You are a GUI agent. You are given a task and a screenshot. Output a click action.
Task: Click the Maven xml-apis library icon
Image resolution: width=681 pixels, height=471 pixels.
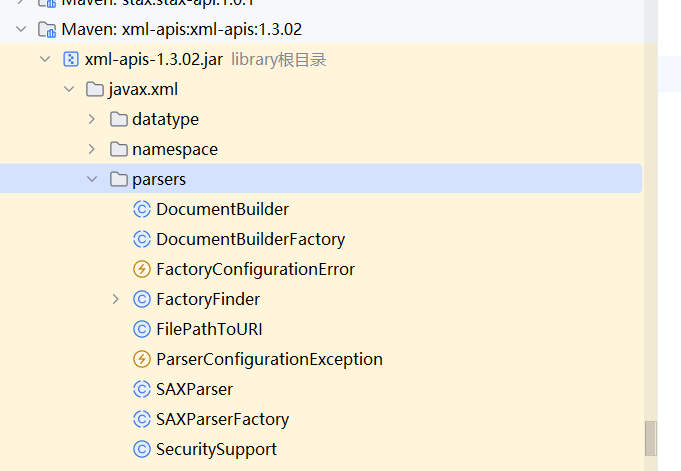46,29
